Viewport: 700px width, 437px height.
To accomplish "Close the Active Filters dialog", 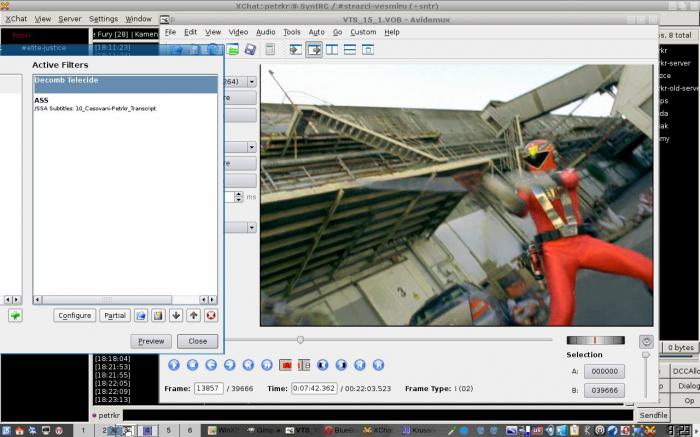I will (197, 341).
